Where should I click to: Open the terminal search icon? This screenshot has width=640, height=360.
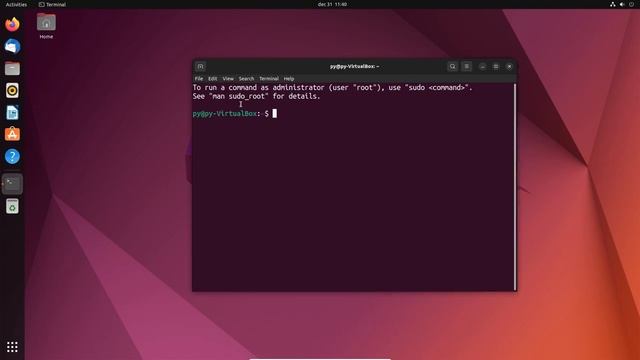tap(452, 66)
